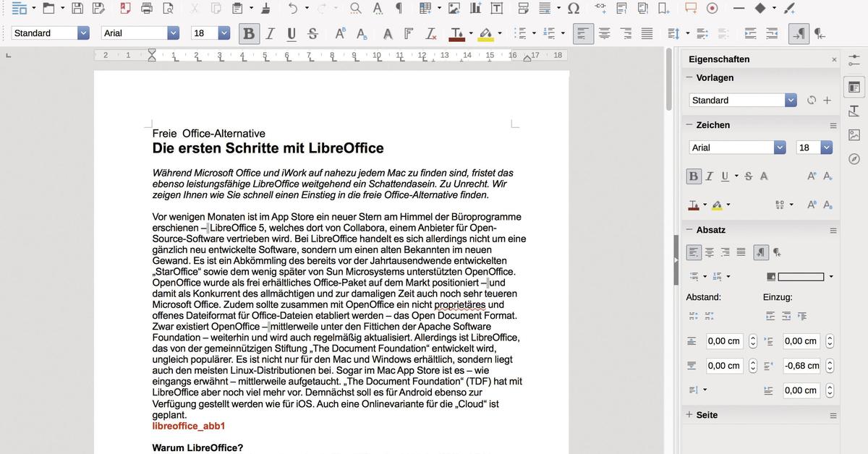Toggle the draw functions brush icon

coord(790,9)
